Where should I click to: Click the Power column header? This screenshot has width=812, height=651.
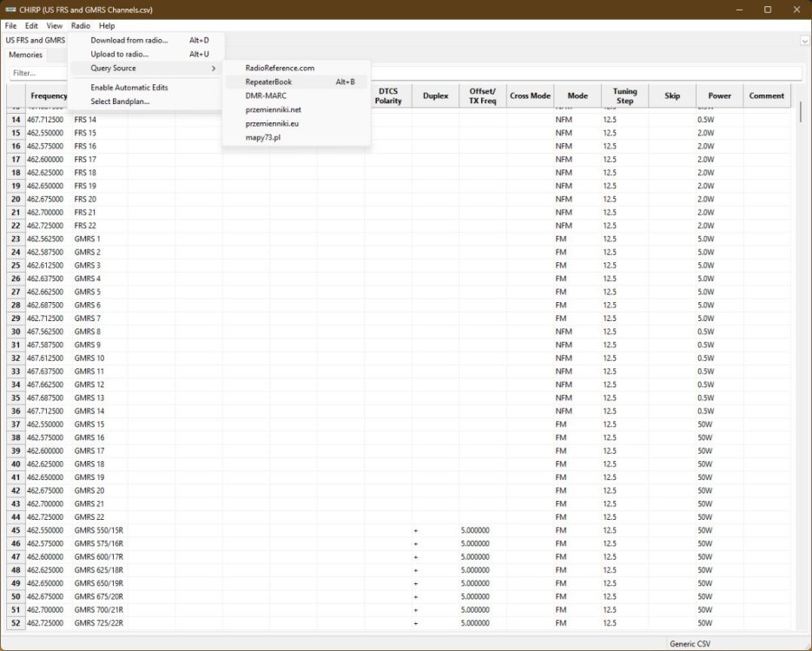pyautogui.click(x=719, y=96)
